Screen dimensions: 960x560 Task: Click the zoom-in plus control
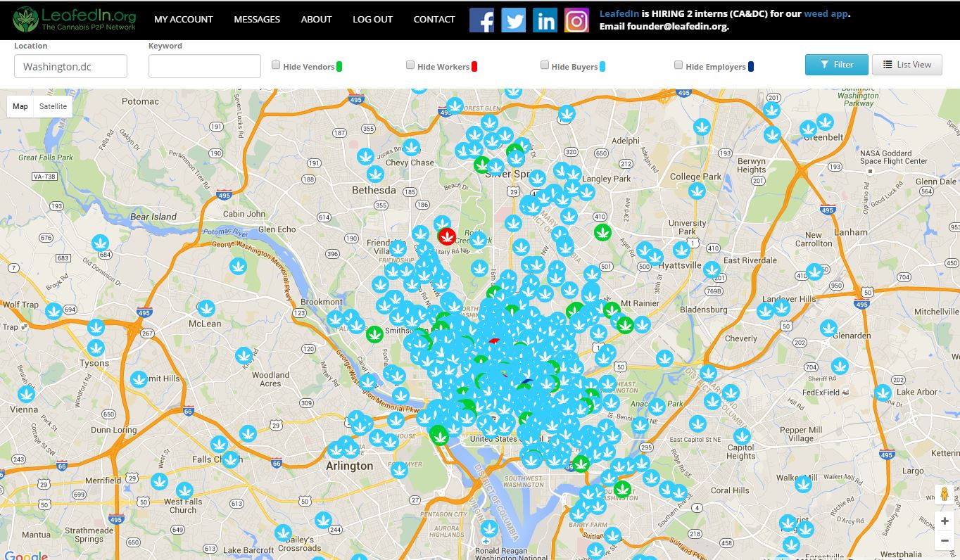[944, 521]
